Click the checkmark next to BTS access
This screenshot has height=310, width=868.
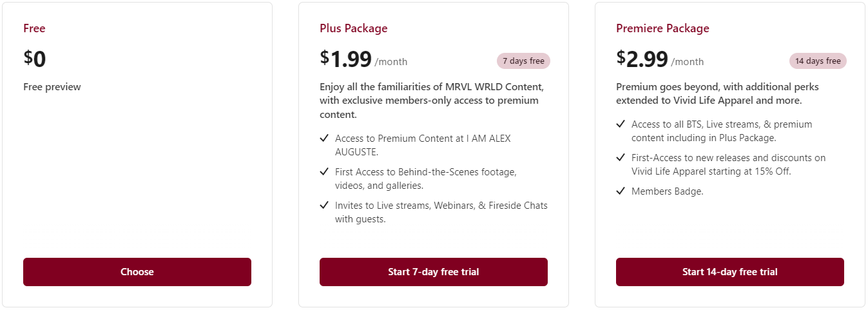click(x=621, y=124)
